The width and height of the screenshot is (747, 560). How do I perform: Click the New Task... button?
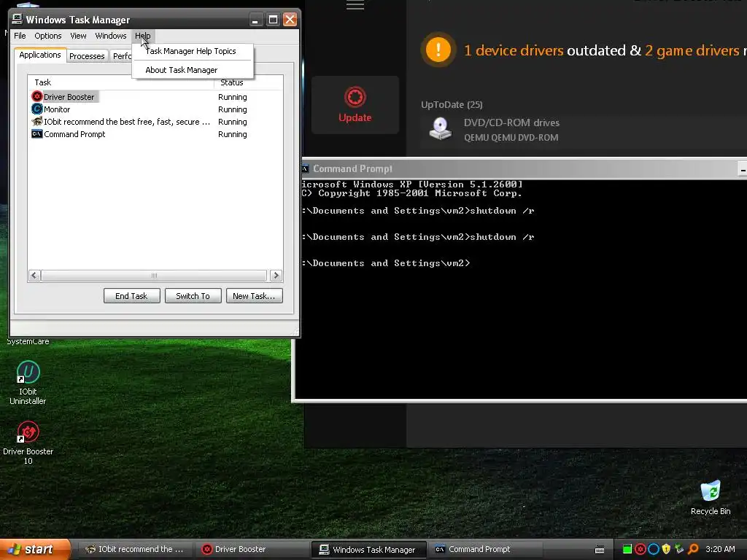(254, 296)
